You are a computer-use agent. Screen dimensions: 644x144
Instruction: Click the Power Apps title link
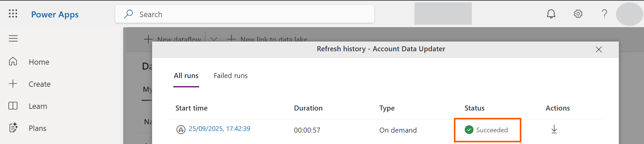pos(55,14)
